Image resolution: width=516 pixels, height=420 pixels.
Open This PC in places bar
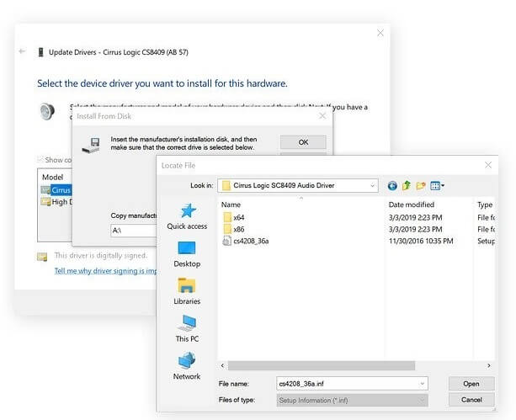click(187, 329)
